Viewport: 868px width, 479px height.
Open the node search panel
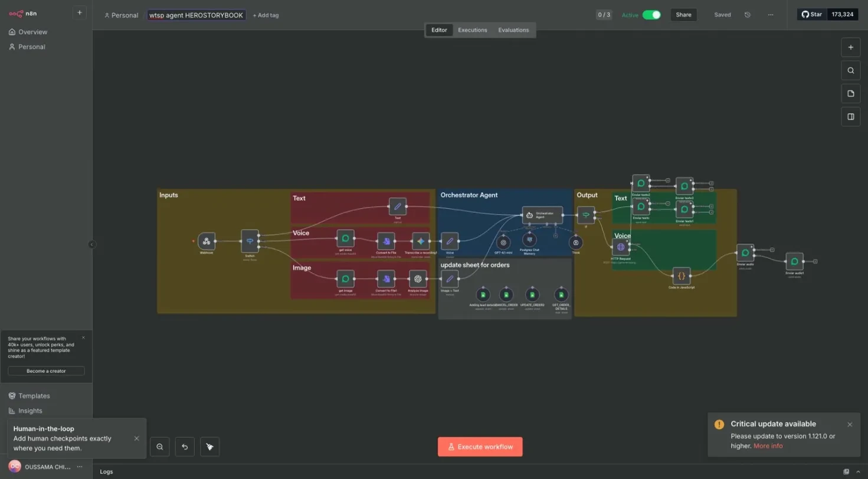[850, 70]
